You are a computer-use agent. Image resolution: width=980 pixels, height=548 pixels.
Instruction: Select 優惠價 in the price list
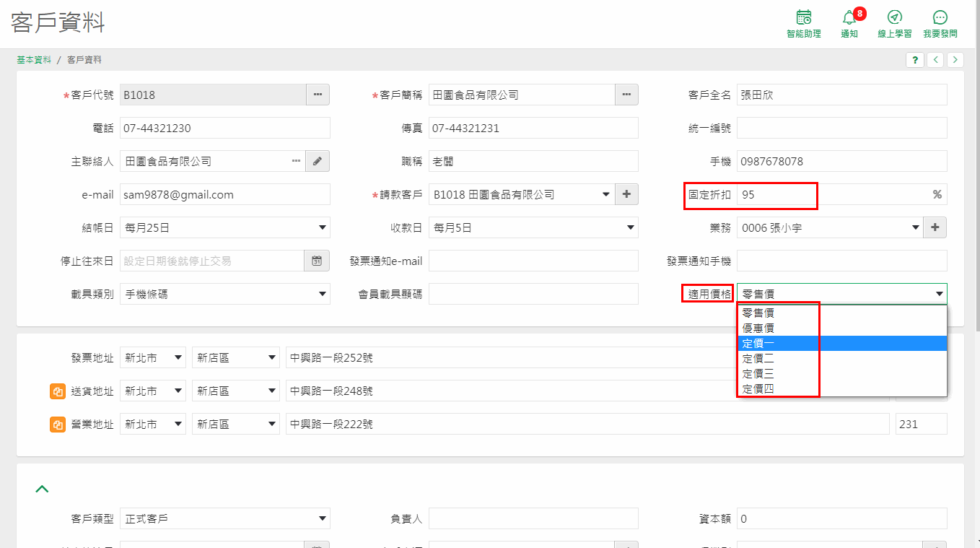[842, 329]
